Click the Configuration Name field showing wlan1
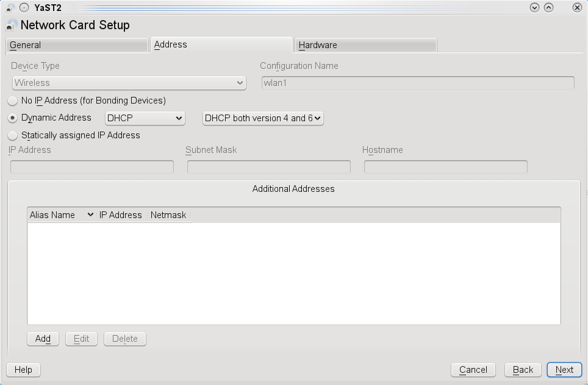Image resolution: width=588 pixels, height=385 pixels. (418, 83)
